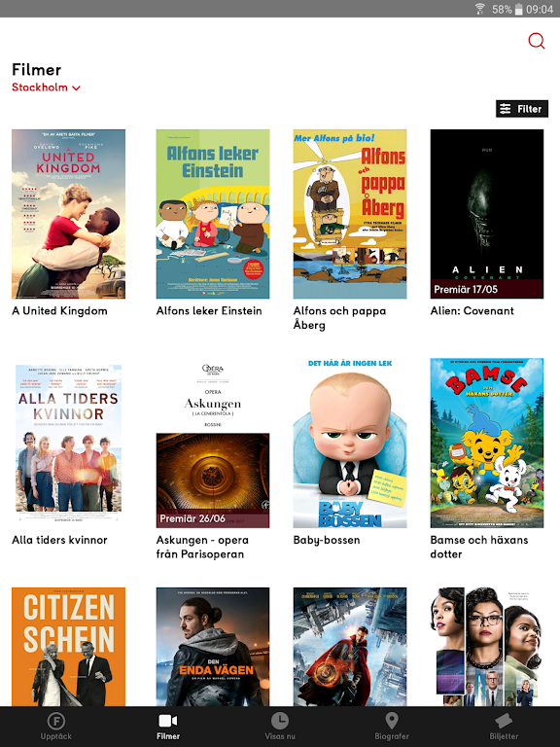Select the Den enda vägen poster
Viewport: 560px width, 747px height.
coord(213,647)
